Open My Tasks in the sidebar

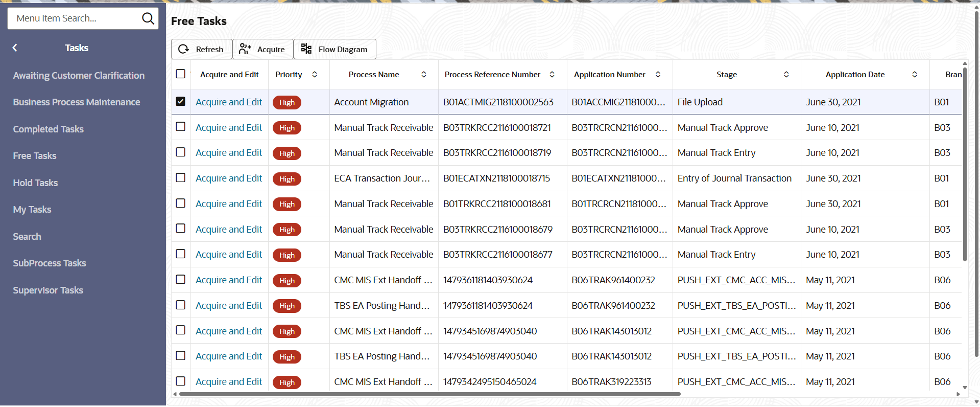pos(32,210)
